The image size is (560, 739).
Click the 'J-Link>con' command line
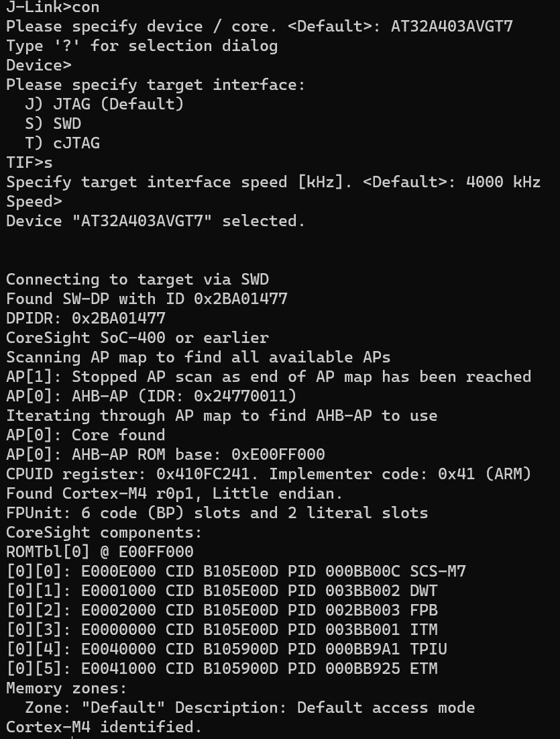tap(52, 8)
